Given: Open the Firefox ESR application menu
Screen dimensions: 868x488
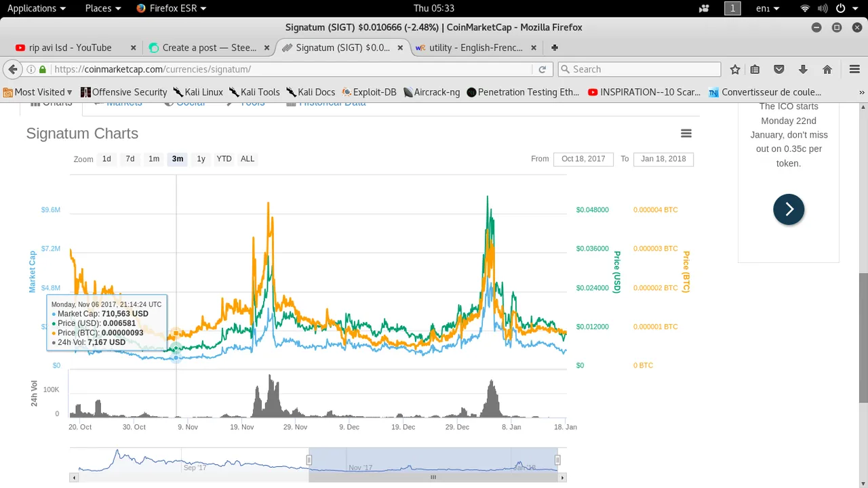Looking at the screenshot, I should 172,8.
